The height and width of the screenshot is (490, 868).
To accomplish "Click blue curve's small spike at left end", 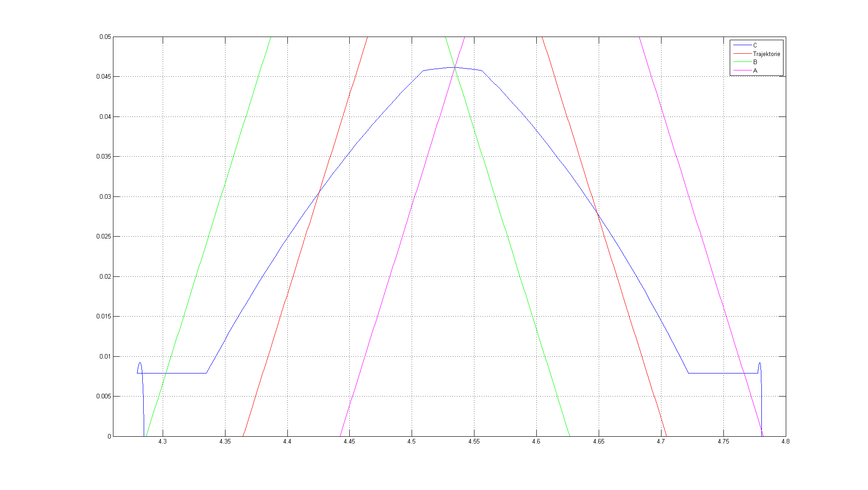I will click(140, 363).
